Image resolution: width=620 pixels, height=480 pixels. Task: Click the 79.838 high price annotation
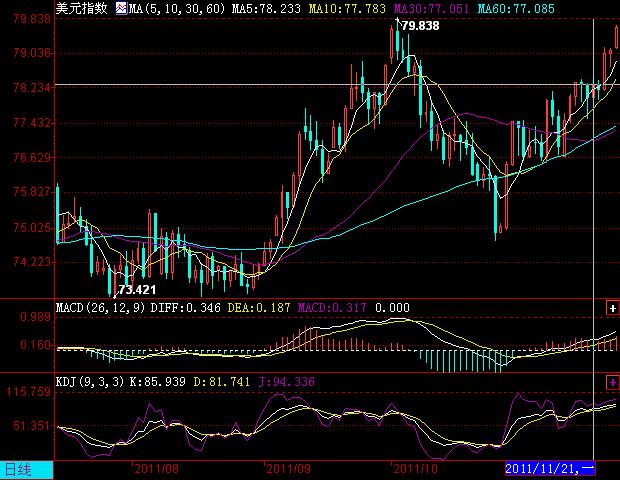point(420,26)
